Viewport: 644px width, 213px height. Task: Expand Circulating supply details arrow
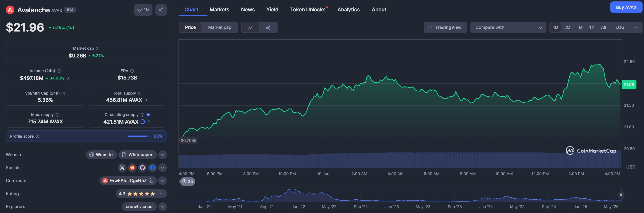pyautogui.click(x=149, y=122)
